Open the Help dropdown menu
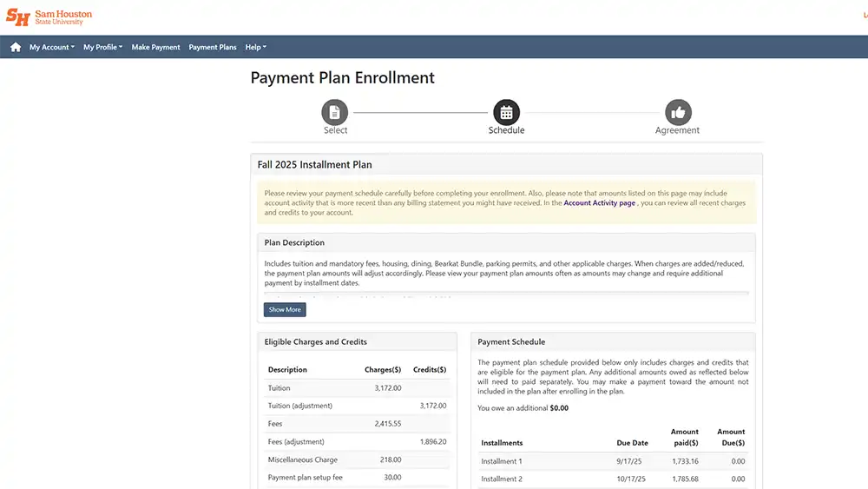 pos(255,47)
